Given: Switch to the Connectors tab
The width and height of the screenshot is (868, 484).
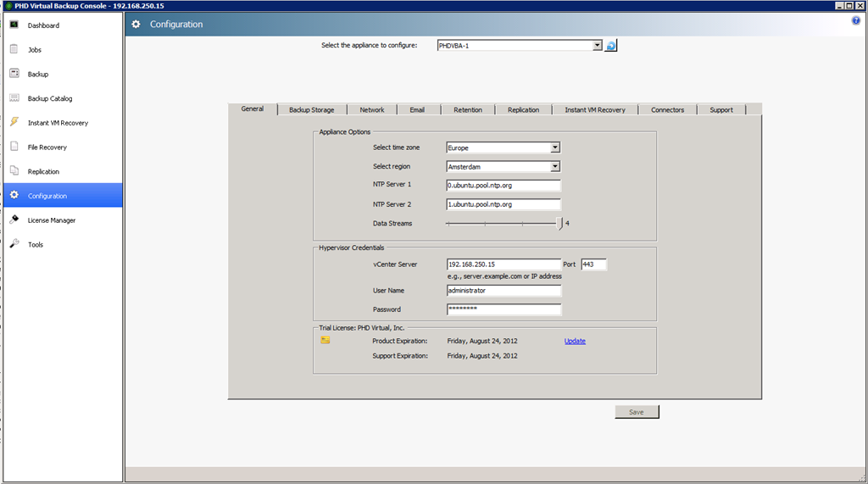Looking at the screenshot, I should pos(668,109).
